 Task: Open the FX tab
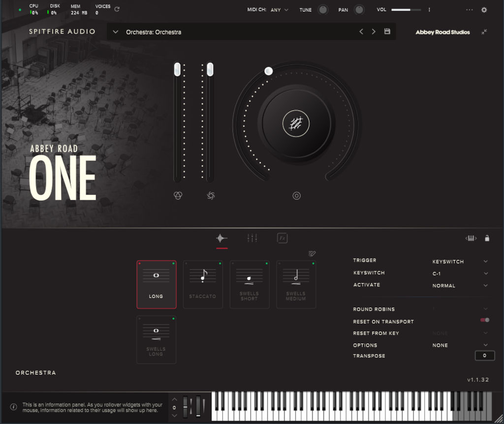pyautogui.click(x=282, y=238)
